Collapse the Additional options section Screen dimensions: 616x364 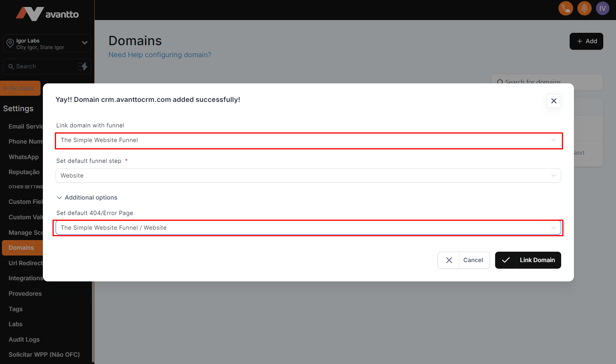87,198
